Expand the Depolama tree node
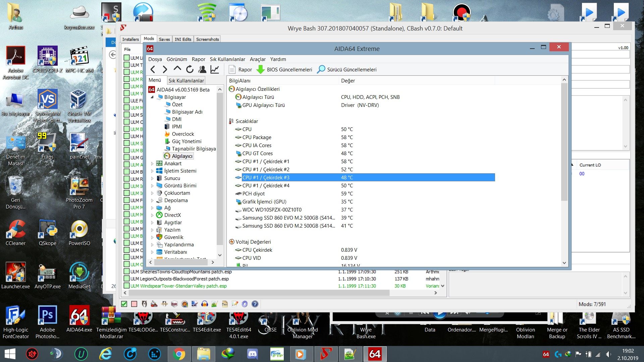 [152, 200]
